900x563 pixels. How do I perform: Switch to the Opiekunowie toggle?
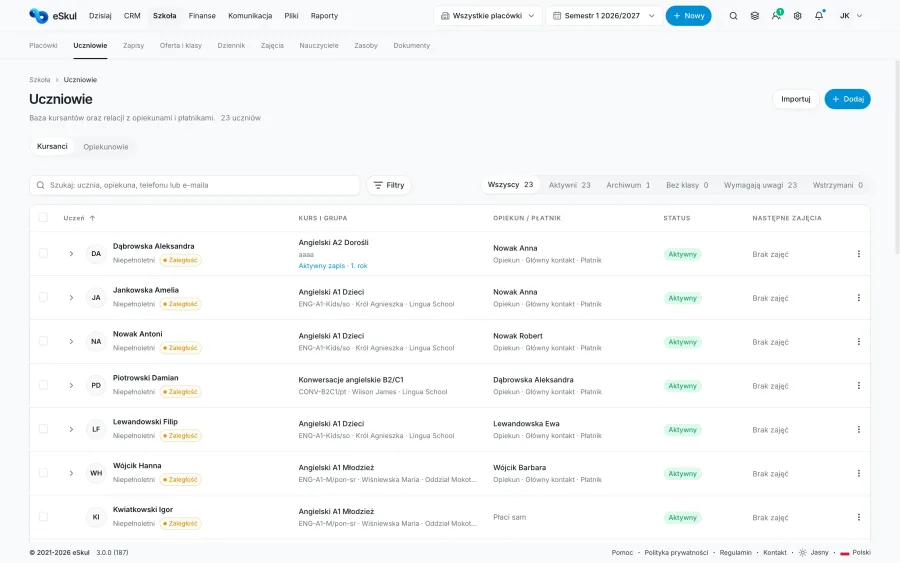(106, 147)
